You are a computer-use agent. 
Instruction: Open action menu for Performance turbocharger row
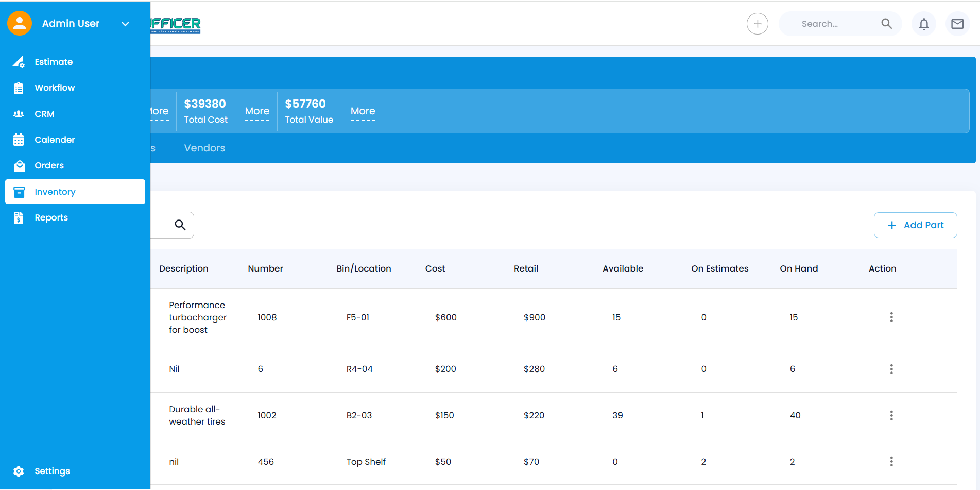tap(891, 317)
